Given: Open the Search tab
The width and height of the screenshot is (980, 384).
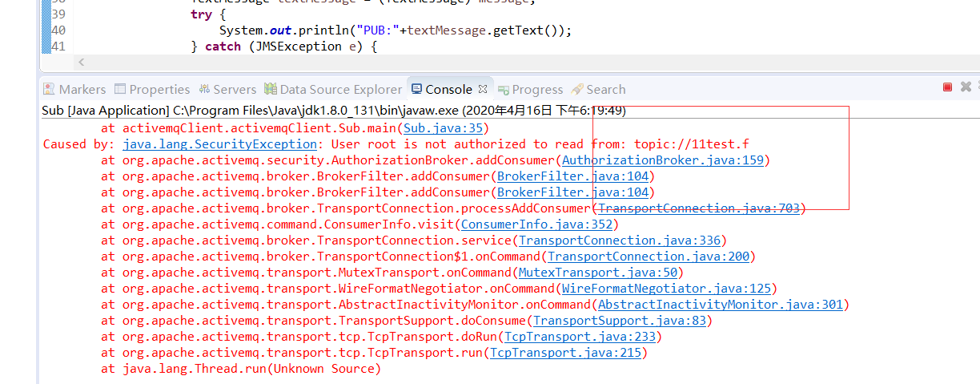Looking at the screenshot, I should pos(598,89).
